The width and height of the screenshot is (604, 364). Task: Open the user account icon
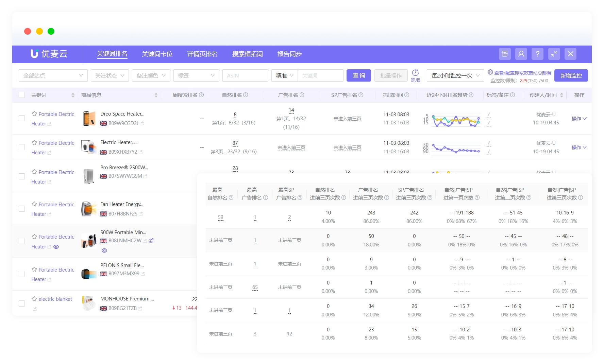[x=521, y=54]
